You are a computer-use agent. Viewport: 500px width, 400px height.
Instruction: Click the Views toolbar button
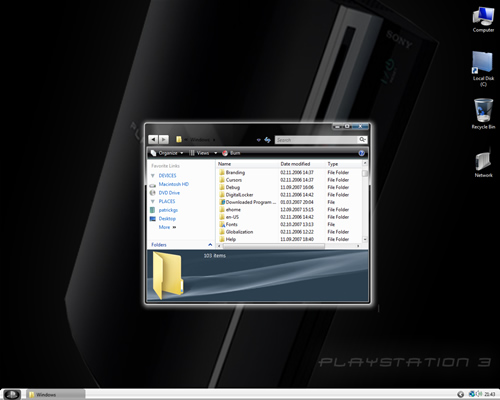tap(200, 153)
